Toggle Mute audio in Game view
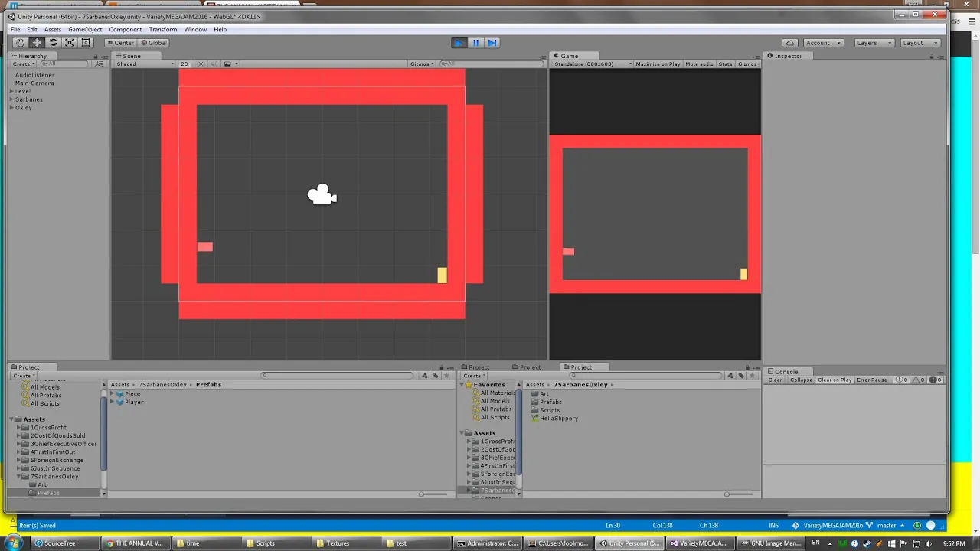This screenshot has height=551, width=980. coord(699,64)
